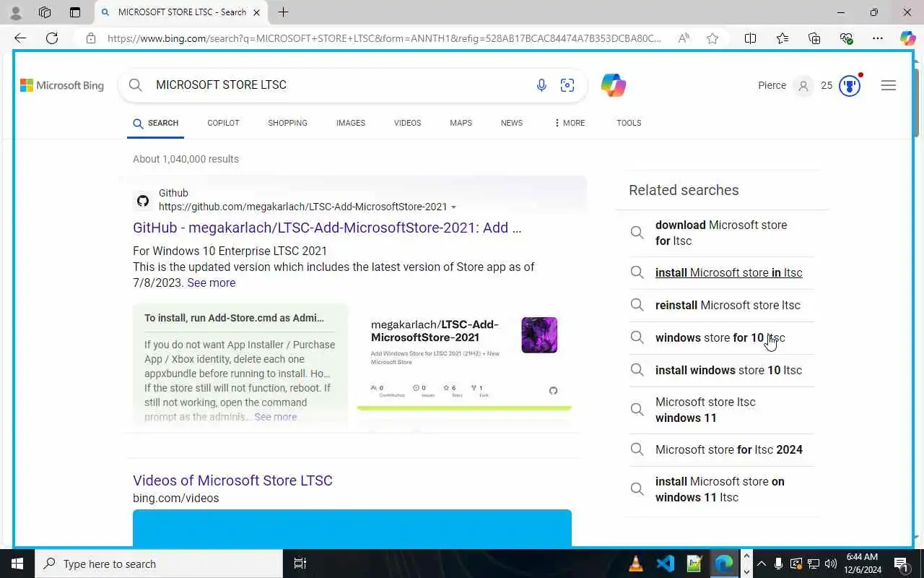Viewport: 924px width, 578px height.
Task: Open the Favorites list icon
Action: pyautogui.click(x=783, y=38)
